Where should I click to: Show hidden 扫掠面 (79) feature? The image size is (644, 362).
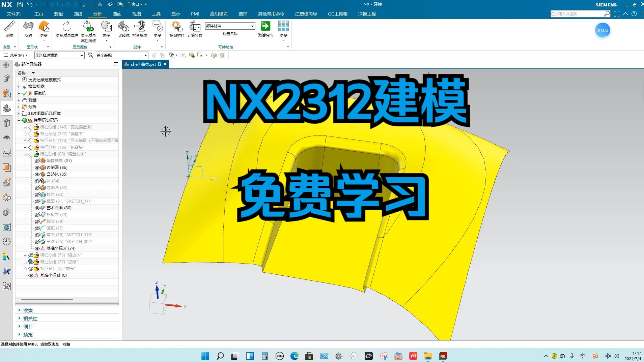click(x=37, y=215)
